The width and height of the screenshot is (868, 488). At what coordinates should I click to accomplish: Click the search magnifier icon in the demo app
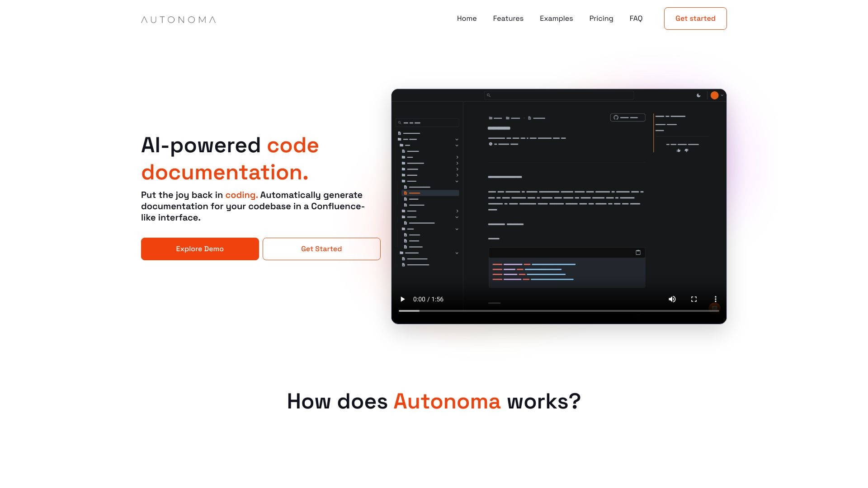coord(489,95)
